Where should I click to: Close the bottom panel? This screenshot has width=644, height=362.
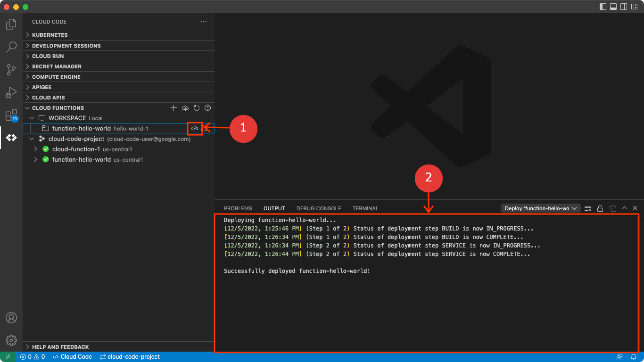coord(635,208)
